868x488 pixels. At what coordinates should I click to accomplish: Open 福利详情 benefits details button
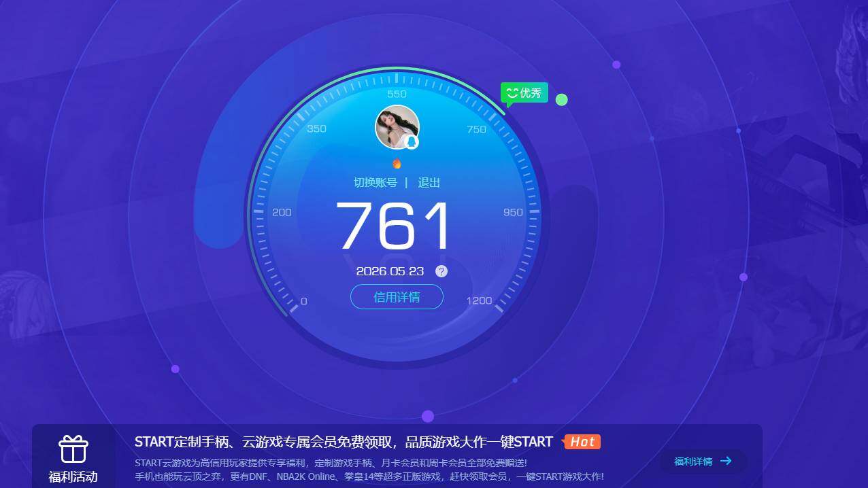coord(703,461)
